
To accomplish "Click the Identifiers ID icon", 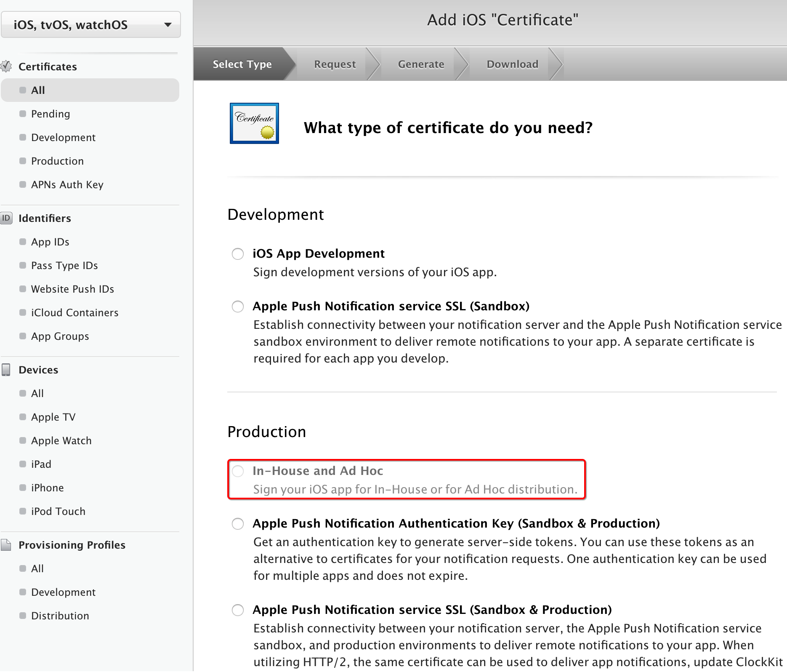I will coord(6,218).
